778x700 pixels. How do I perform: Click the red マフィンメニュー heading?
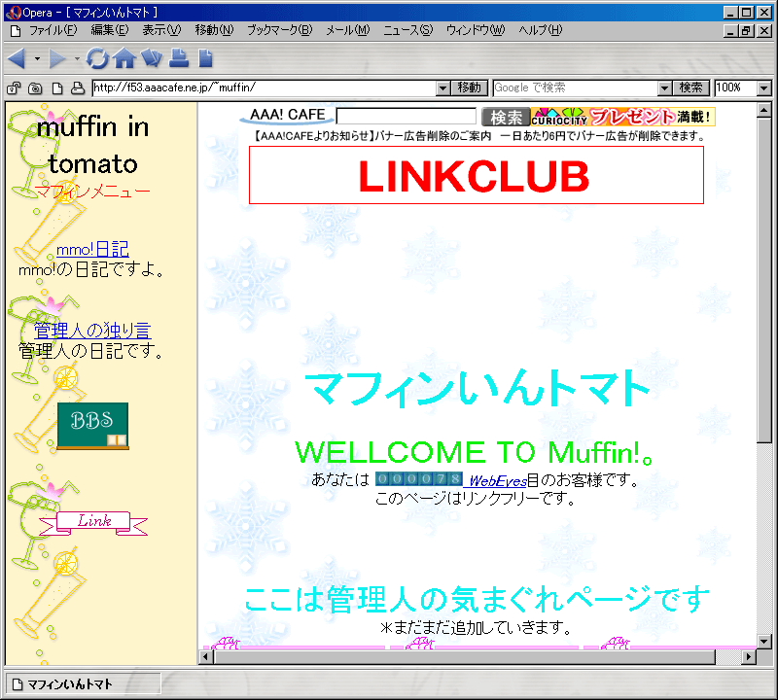tap(92, 191)
